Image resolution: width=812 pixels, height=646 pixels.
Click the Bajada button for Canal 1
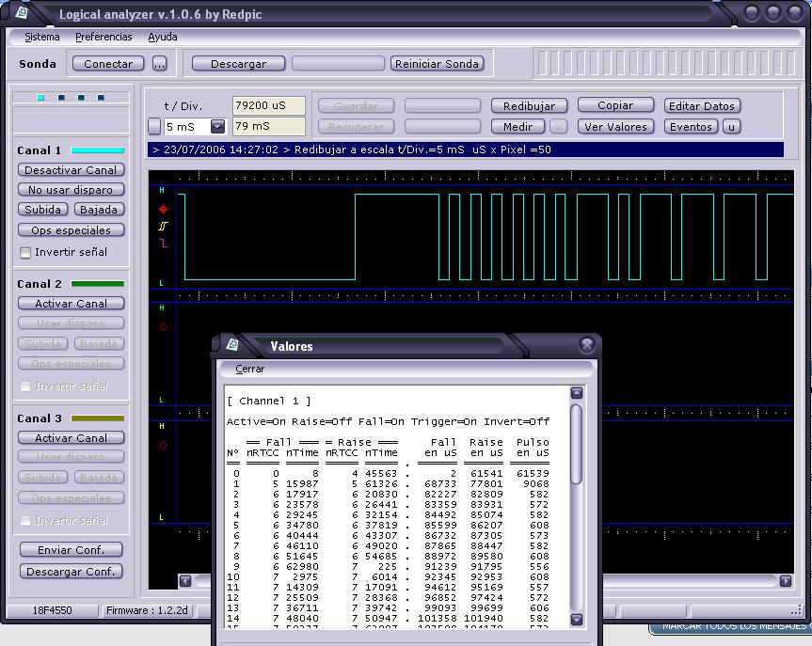[x=99, y=209]
